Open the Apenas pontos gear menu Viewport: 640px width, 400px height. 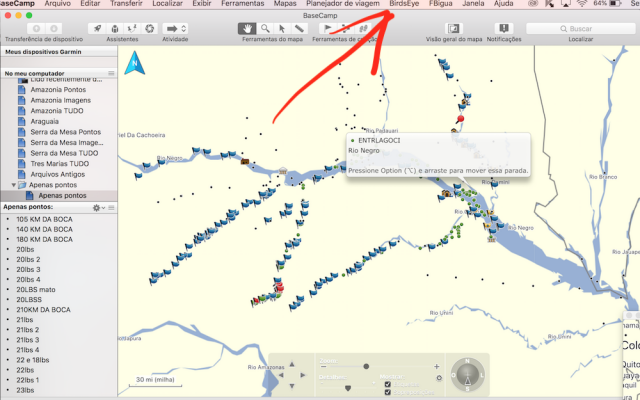[x=98, y=208]
